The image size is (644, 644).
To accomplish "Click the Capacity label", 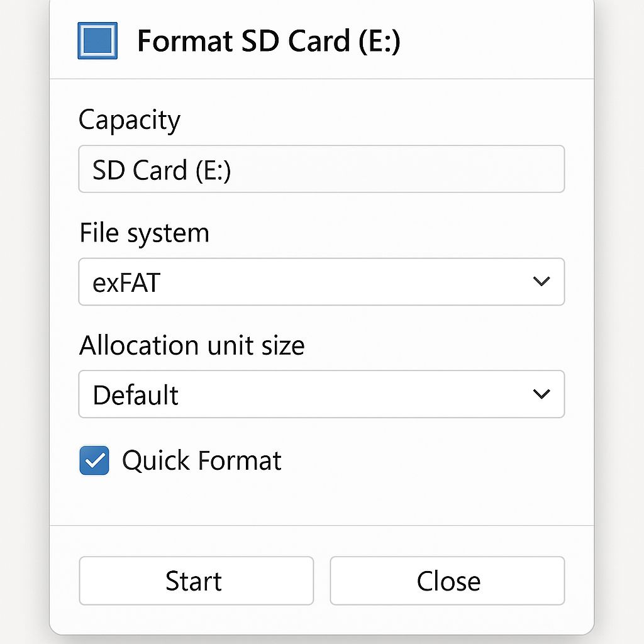I will pos(130,121).
